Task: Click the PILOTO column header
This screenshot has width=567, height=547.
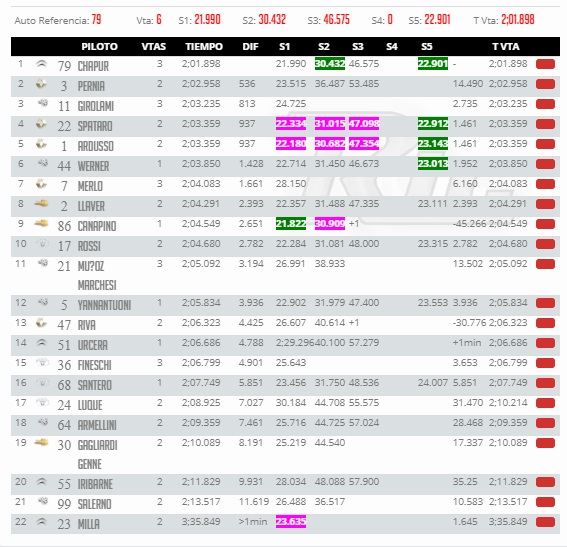Action: point(99,47)
